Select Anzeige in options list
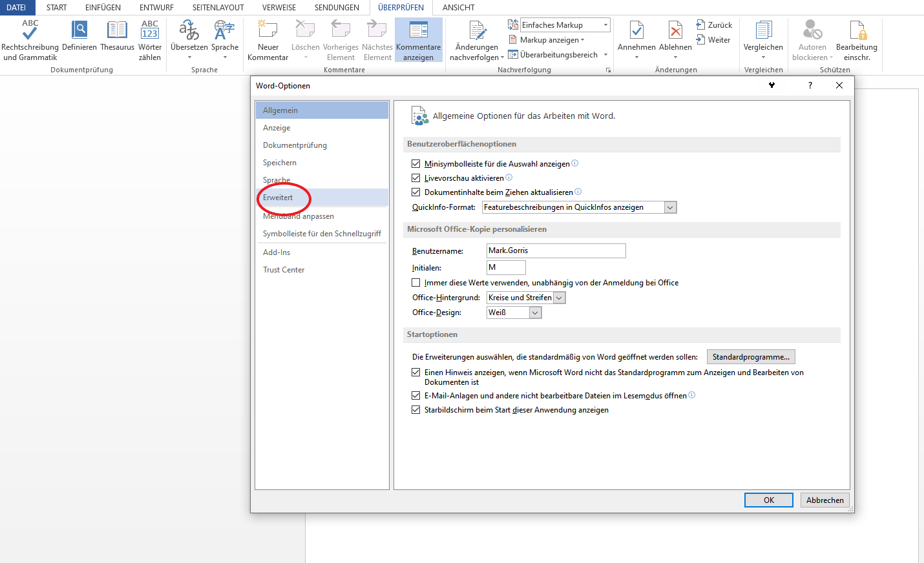The image size is (924, 563). point(322,128)
